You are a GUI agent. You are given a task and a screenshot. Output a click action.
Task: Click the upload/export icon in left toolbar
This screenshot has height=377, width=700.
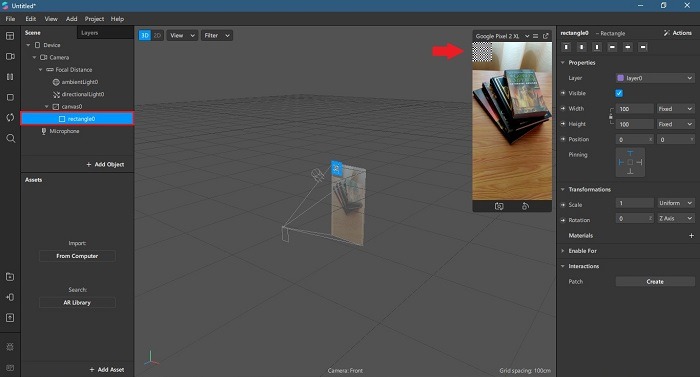coord(10,318)
